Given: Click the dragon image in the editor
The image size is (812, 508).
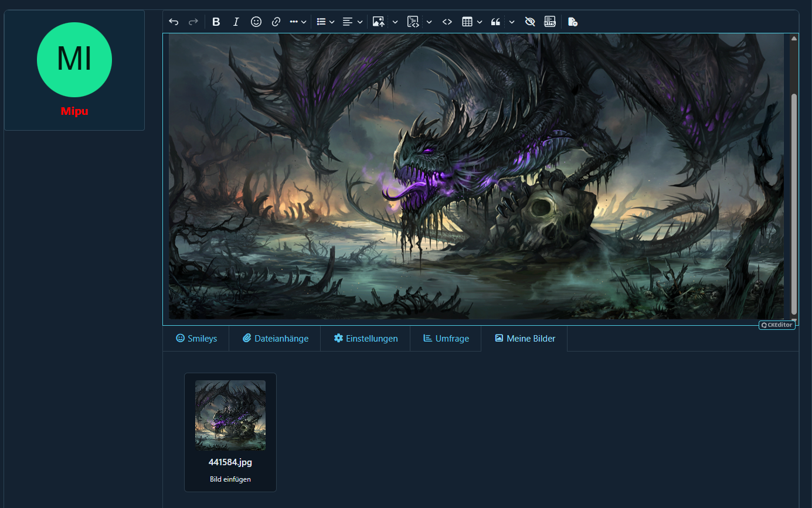Looking at the screenshot, I should 476,176.
